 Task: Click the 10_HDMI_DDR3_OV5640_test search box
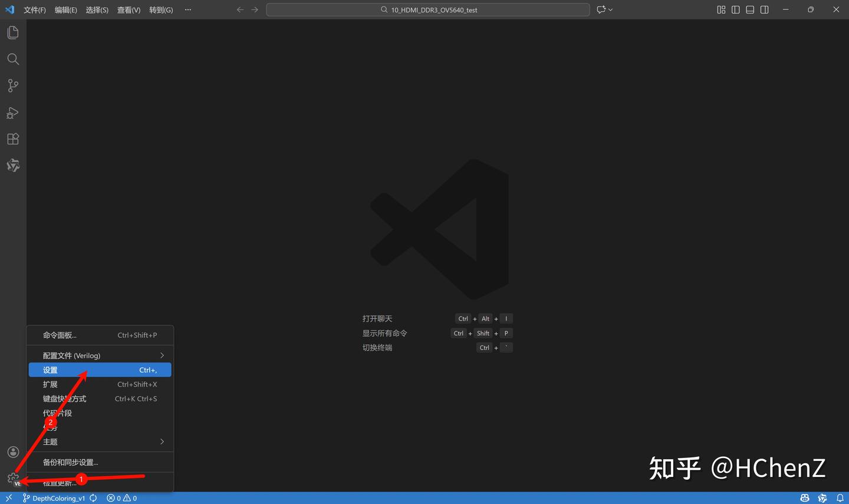tap(428, 9)
